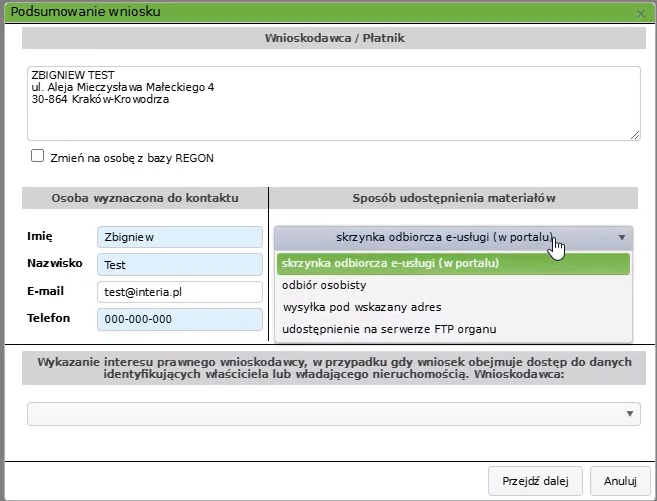Open the empty legal interest dropdown

tap(333, 413)
